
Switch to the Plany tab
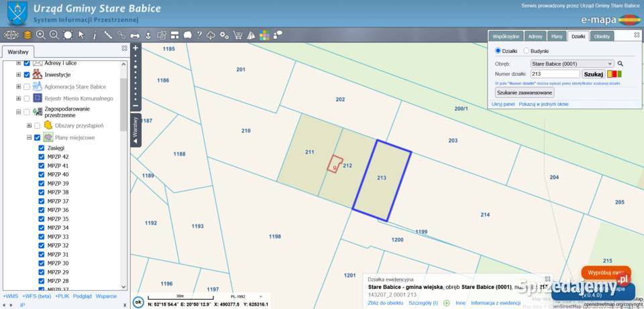557,36
